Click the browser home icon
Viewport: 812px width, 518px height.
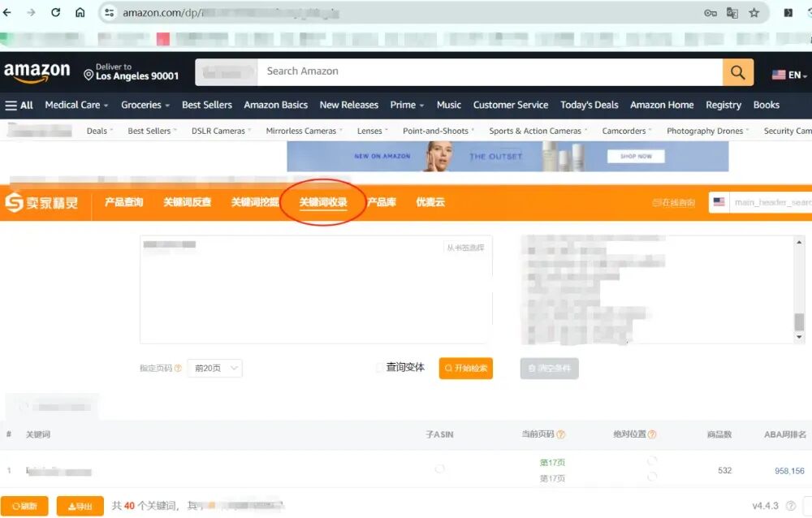click(x=80, y=13)
